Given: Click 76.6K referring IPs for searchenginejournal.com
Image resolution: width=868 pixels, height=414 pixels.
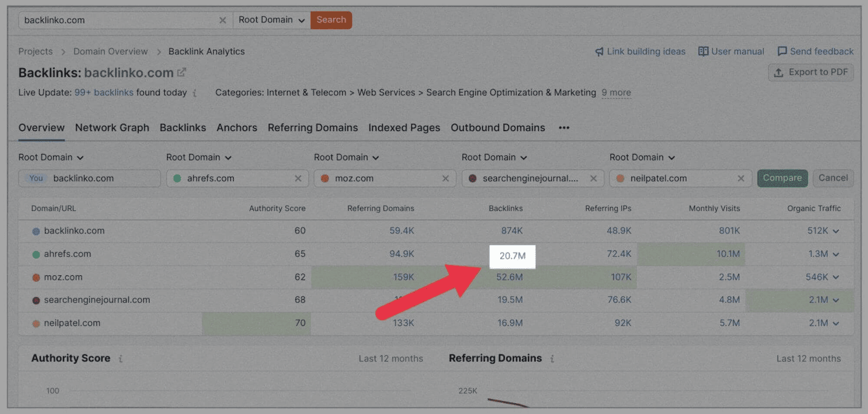Looking at the screenshot, I should pos(619,300).
